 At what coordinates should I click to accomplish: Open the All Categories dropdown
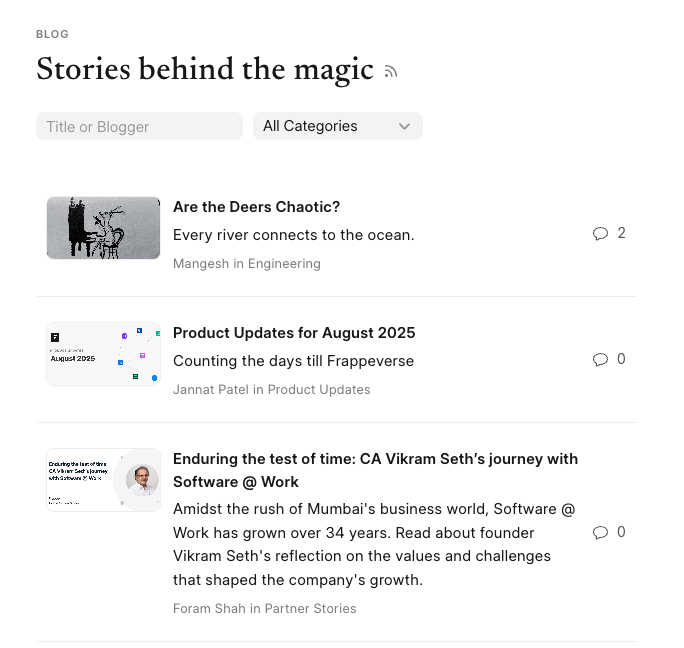[337, 126]
